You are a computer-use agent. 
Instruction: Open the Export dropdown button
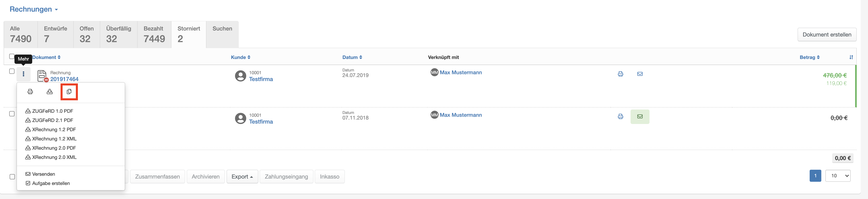(242, 177)
